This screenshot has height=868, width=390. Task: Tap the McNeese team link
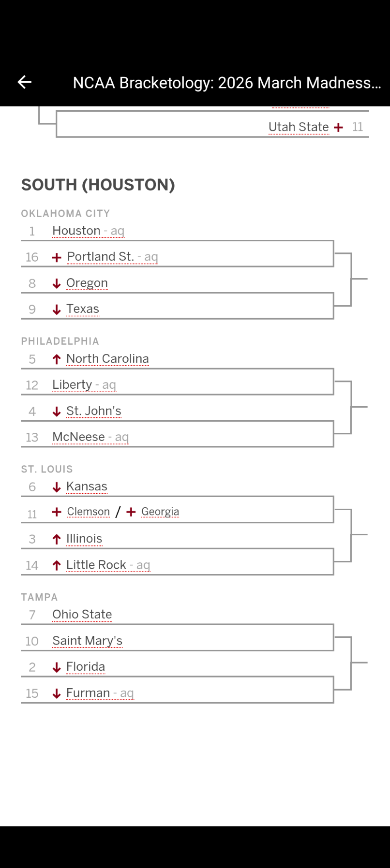78,437
